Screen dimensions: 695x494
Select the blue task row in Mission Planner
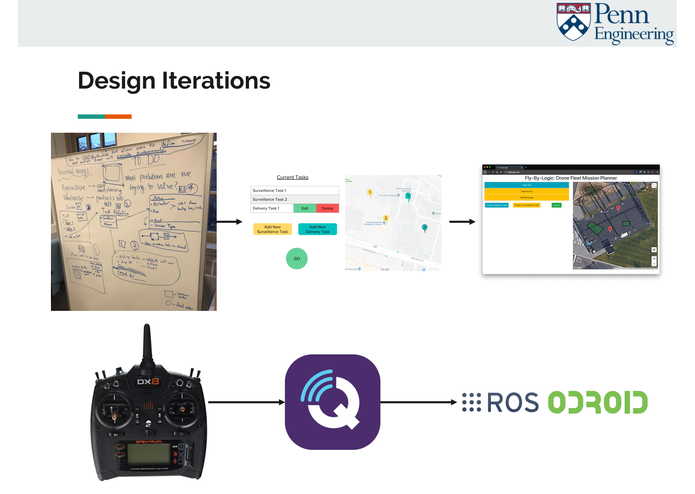[527, 185]
